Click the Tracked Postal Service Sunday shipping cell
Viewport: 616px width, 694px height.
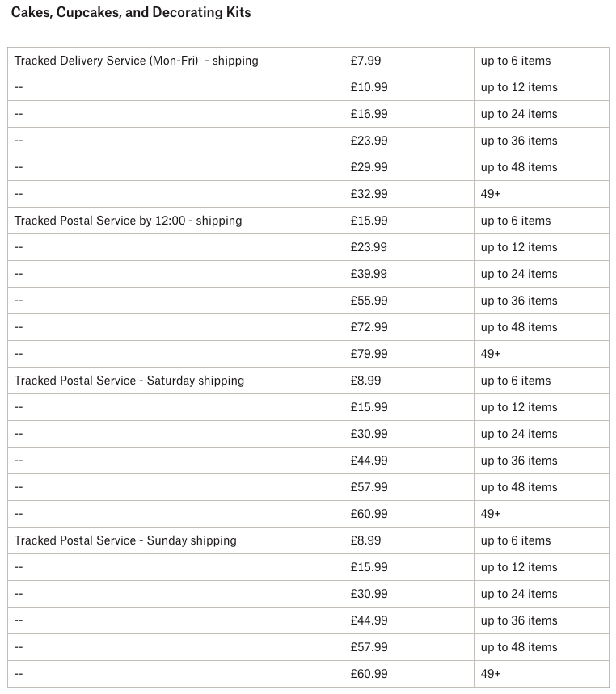point(125,540)
